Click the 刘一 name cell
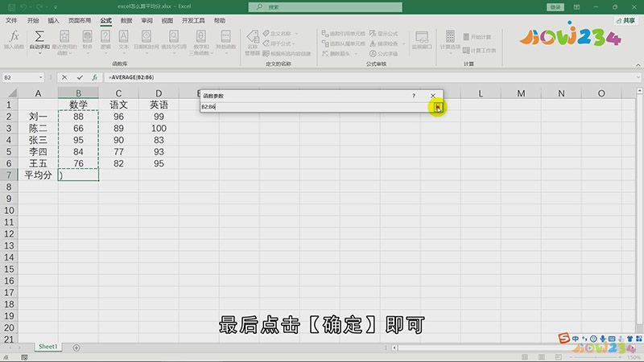 coord(38,117)
